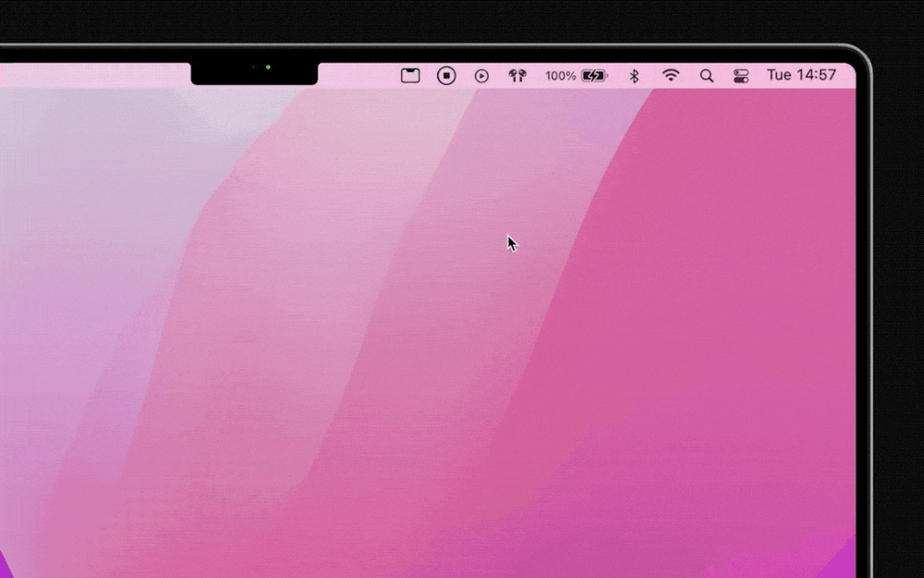Open the circled play icon menu

pos(481,76)
